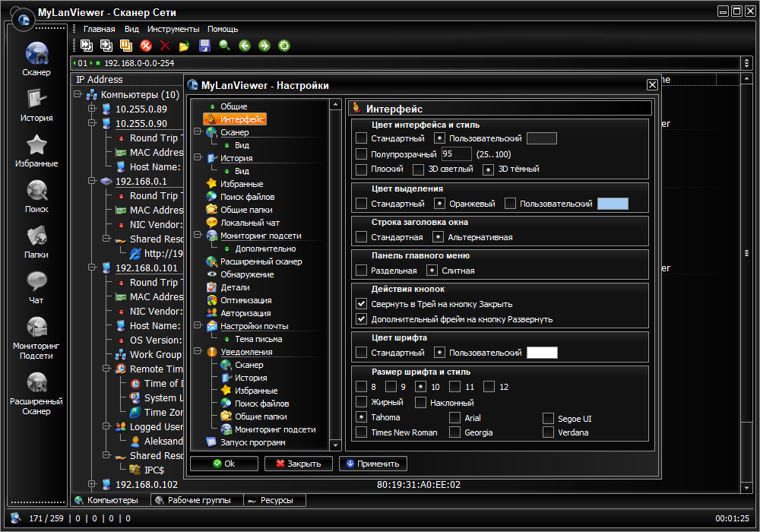Click the Применить button
Image resolution: width=760 pixels, height=532 pixels.
coord(372,464)
